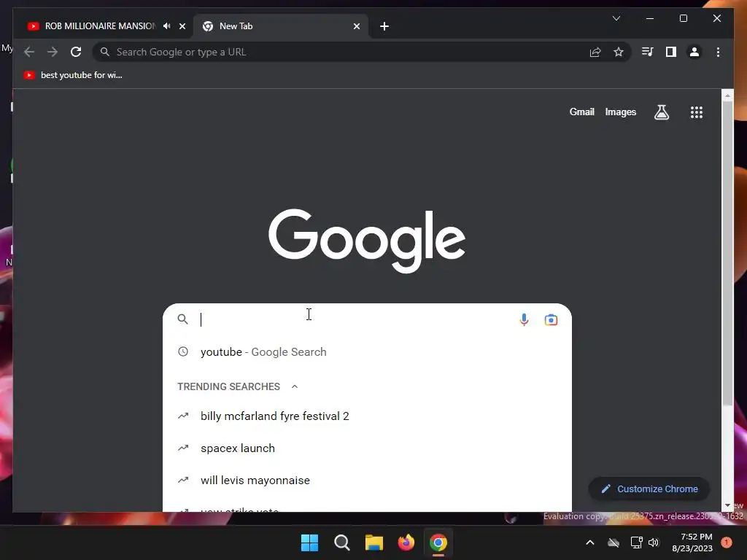Open the Google apps grid
The height and width of the screenshot is (560, 747).
click(x=697, y=112)
